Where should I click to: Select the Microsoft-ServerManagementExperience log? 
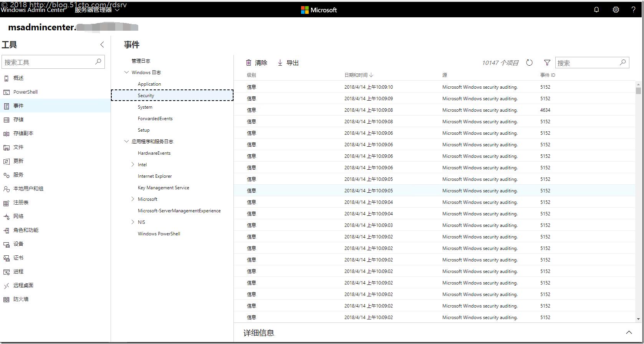coord(179,211)
